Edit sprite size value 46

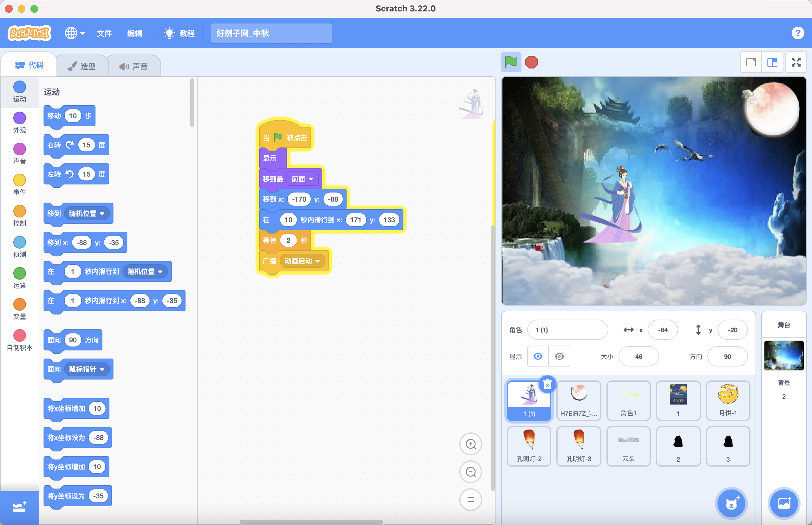[638, 356]
